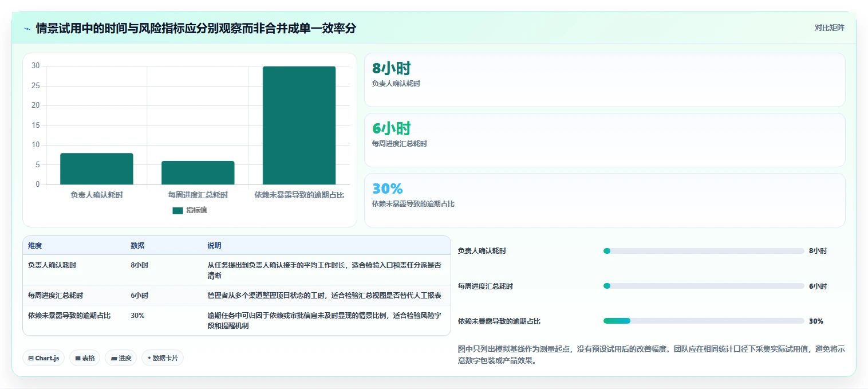This screenshot has width=868, height=389.
Task: Click the 负责人确认耗时 bar in chart
Action: pyautogui.click(x=97, y=168)
